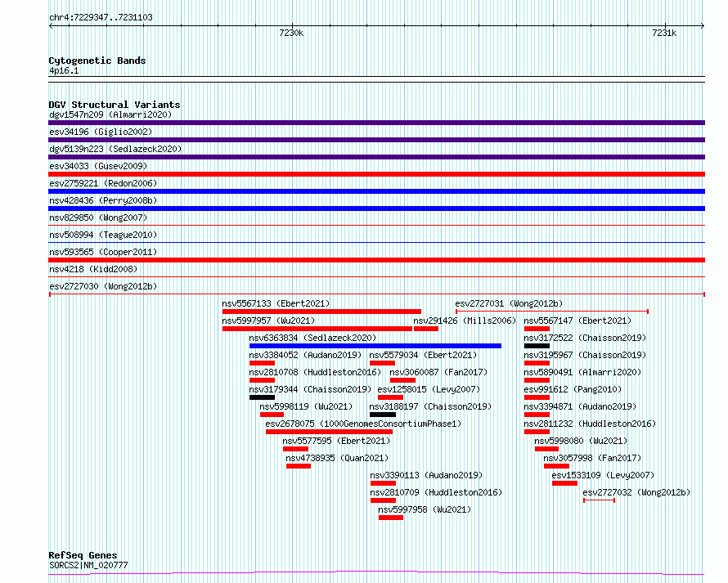The height and width of the screenshot is (583, 728).
Task: Click the nsv829850 (Wong2007) text
Action: pos(98,218)
